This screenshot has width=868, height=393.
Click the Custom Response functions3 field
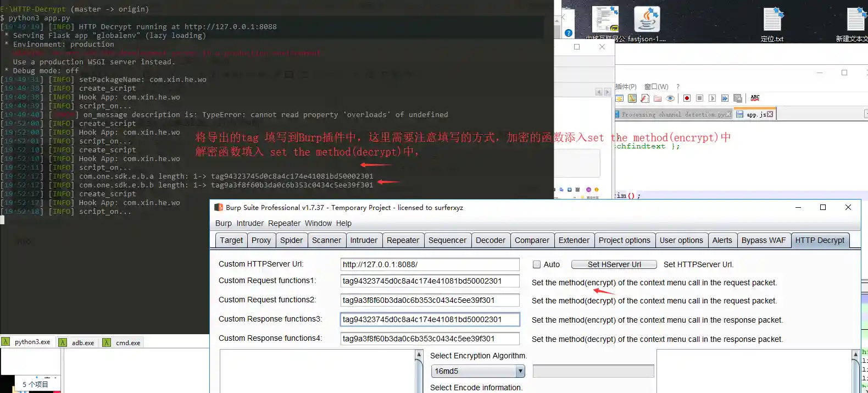coord(430,319)
